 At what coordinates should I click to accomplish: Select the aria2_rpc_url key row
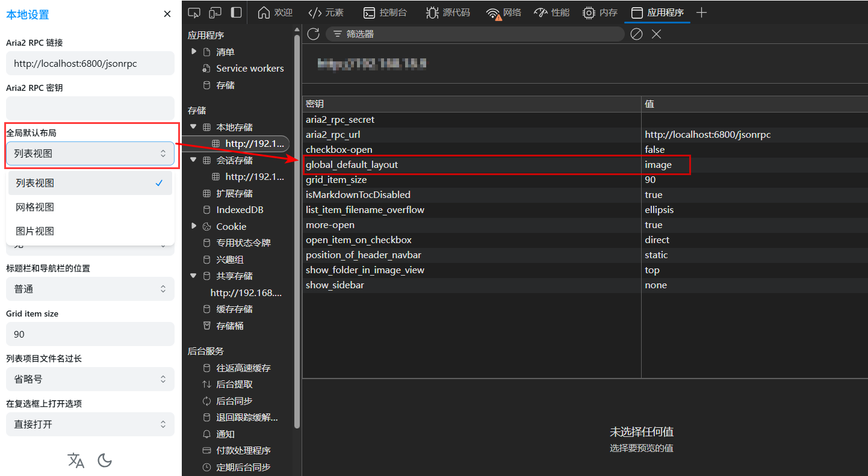pos(585,135)
